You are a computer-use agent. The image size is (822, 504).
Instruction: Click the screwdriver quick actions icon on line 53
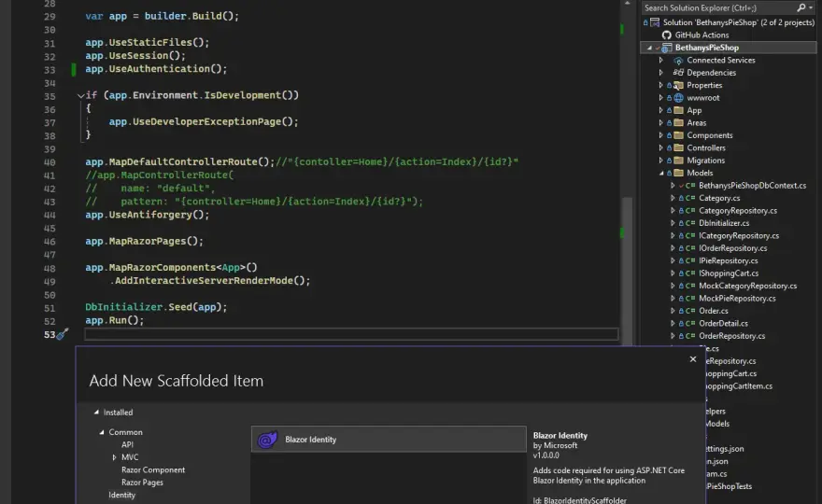63,334
